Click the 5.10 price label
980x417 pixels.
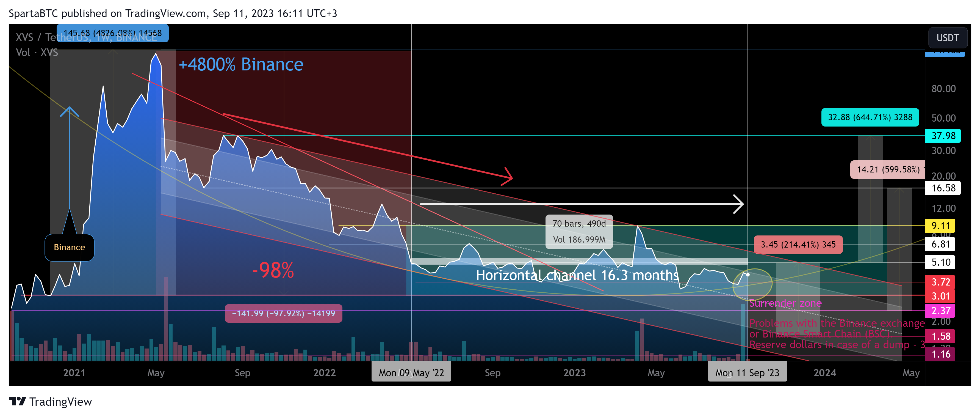[940, 262]
